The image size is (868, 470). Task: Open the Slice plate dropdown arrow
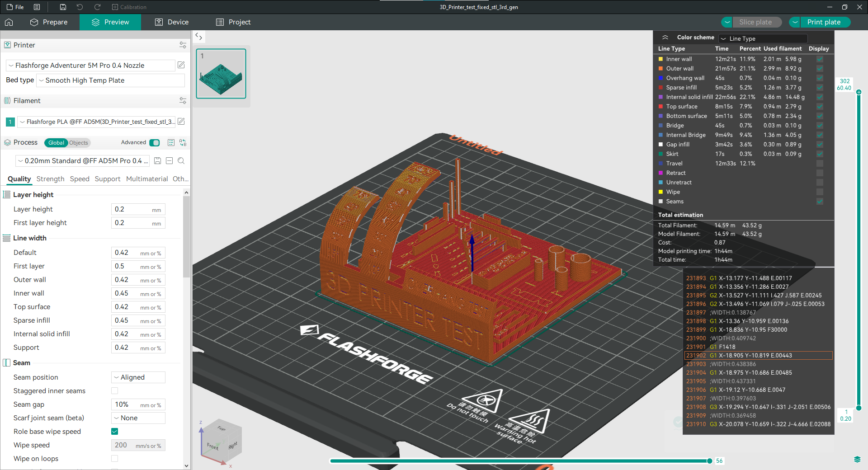[727, 22]
